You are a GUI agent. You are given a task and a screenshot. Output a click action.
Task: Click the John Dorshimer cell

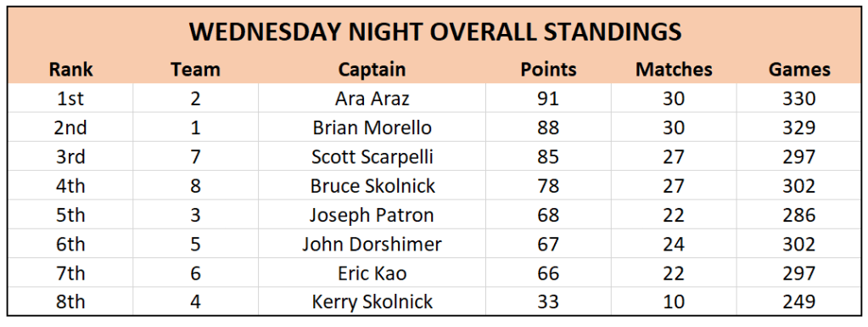click(372, 244)
